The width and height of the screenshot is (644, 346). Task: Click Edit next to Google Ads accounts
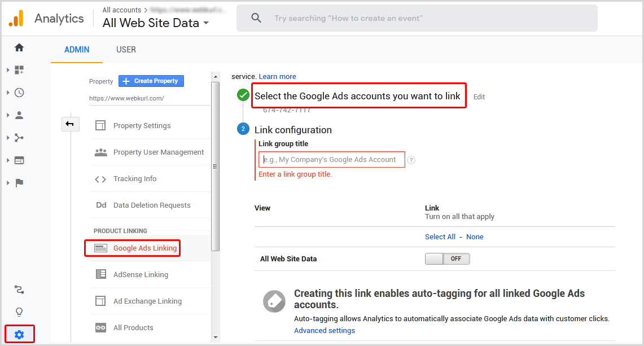pyautogui.click(x=479, y=97)
